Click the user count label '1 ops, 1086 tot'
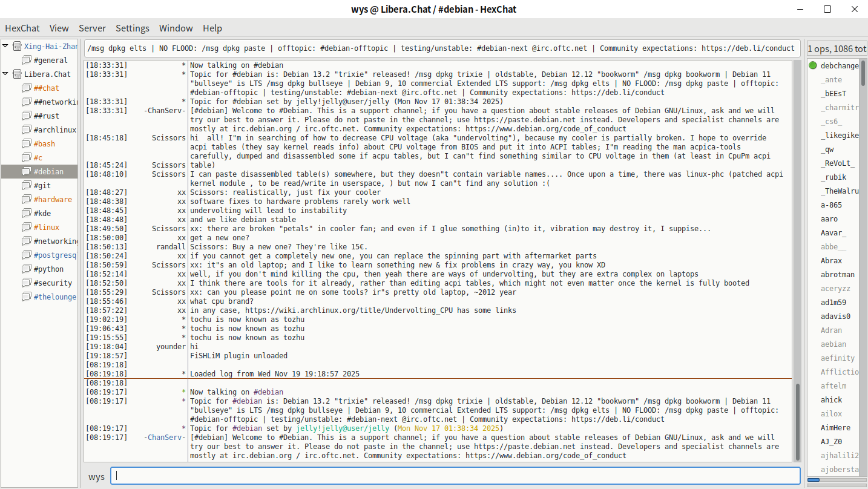The width and height of the screenshot is (868, 489). pos(837,48)
